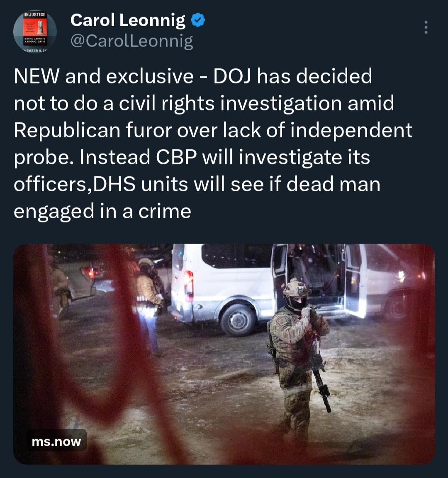The height and width of the screenshot is (478, 448).
Task: Click "engaged in a crime" text line
Action: (x=102, y=212)
